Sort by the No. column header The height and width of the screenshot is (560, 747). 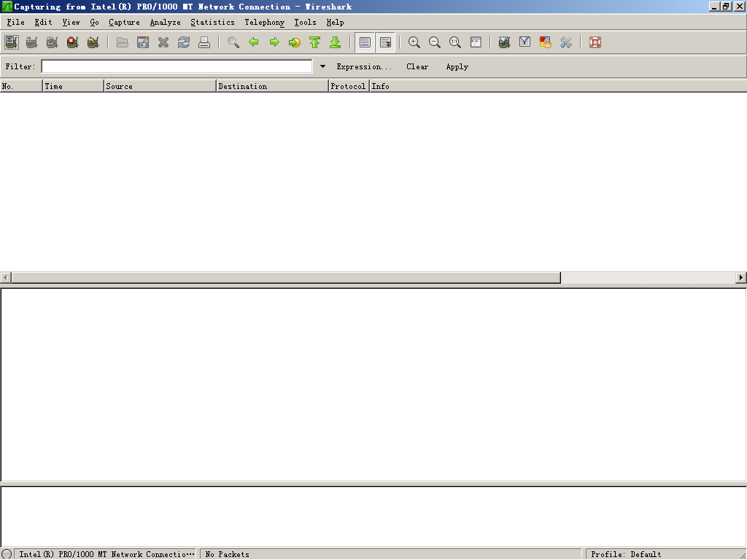pos(21,86)
